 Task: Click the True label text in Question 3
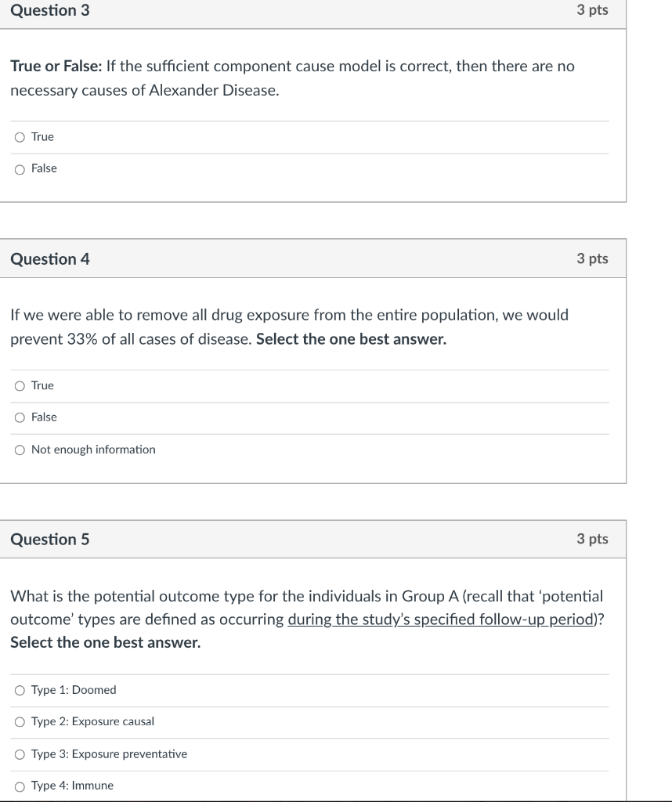coord(42,136)
